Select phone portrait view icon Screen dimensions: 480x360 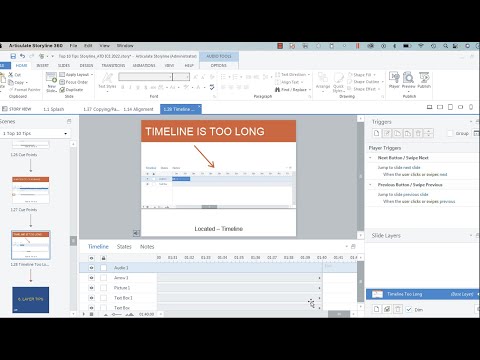(x=471, y=107)
